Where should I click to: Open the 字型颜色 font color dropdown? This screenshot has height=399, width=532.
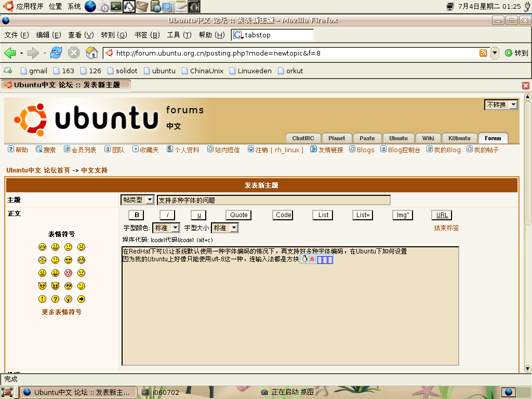[x=166, y=228]
